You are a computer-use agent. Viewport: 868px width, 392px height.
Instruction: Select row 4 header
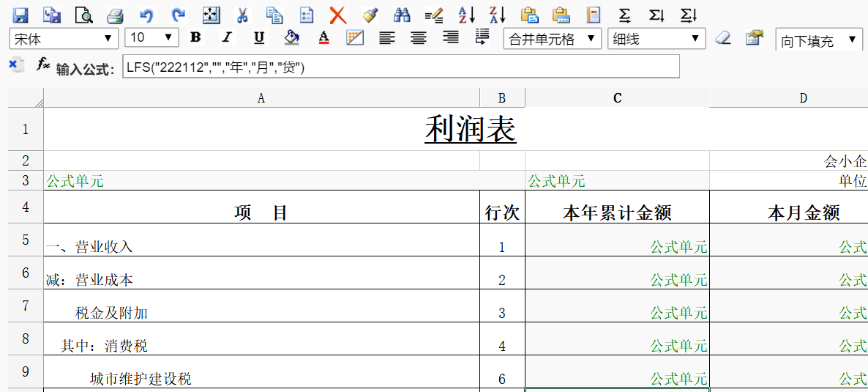pyautogui.click(x=26, y=207)
